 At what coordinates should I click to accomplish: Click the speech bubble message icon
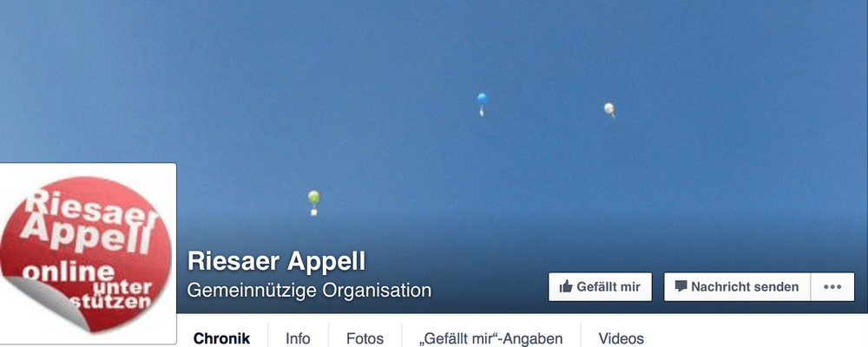tap(681, 286)
